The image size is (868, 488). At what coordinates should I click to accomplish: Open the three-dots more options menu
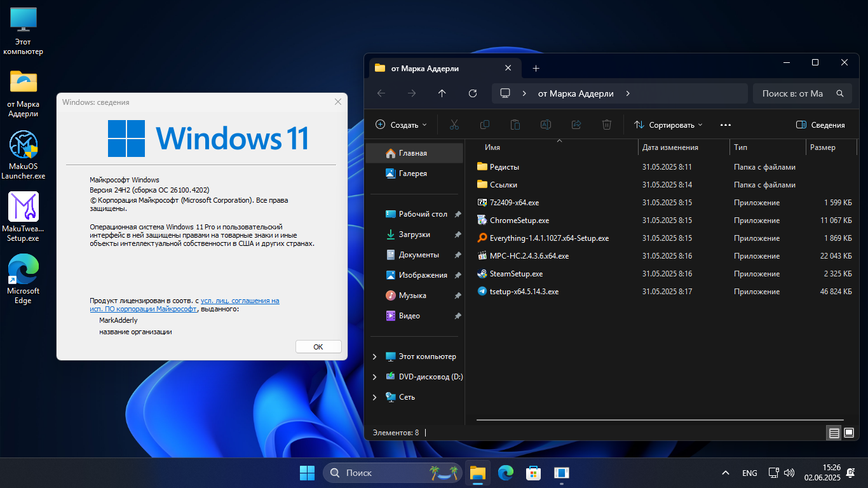coord(726,125)
